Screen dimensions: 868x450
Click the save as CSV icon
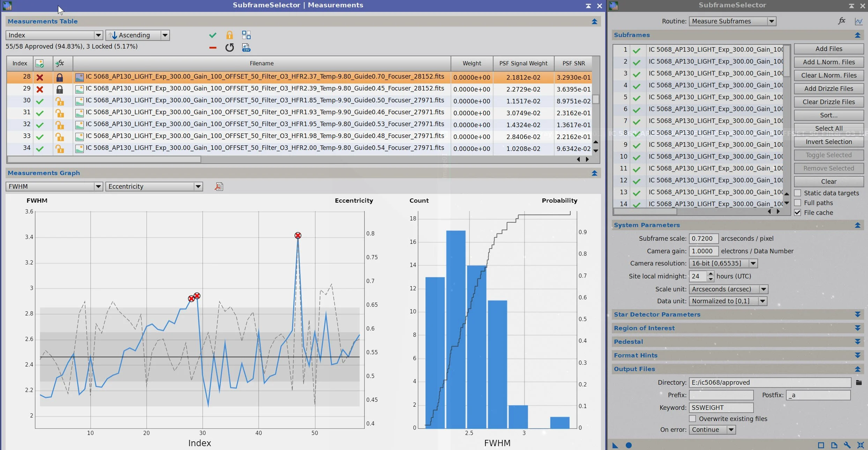[x=246, y=48]
